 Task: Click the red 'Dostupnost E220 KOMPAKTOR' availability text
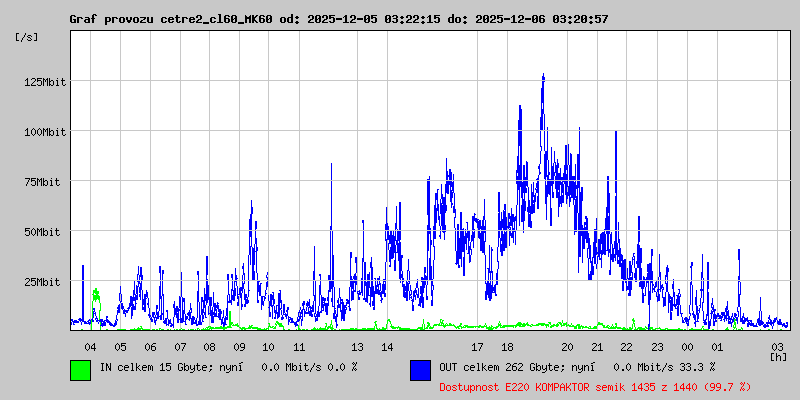coord(594,386)
